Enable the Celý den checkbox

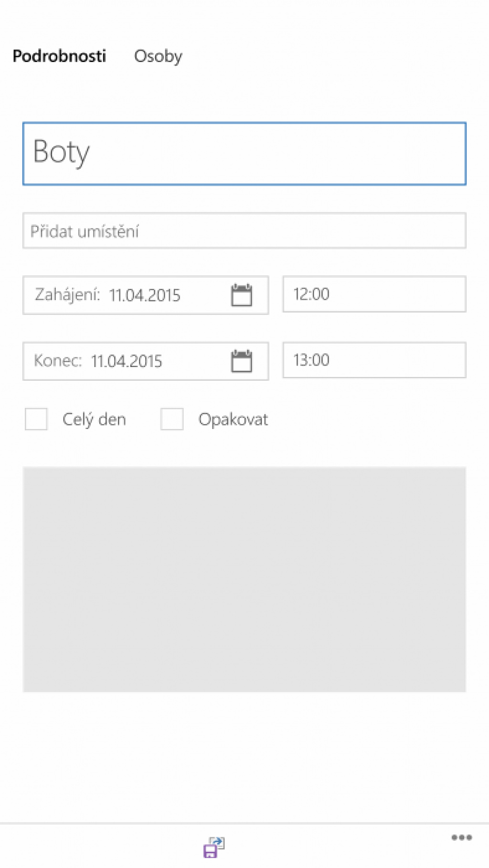point(36,419)
